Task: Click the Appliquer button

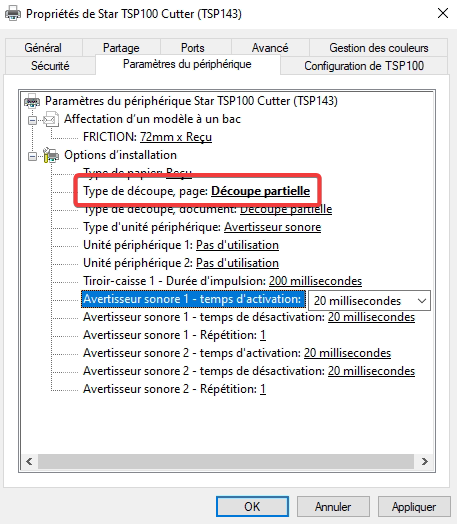Action: tap(414, 507)
